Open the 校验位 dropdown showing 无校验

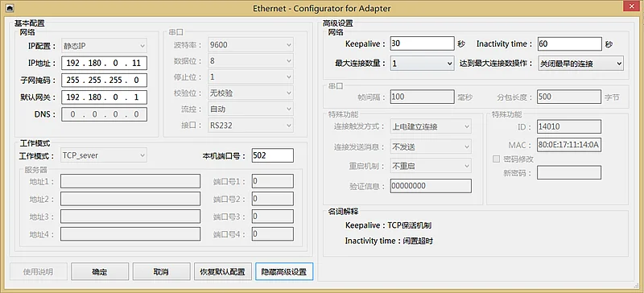tap(250, 93)
